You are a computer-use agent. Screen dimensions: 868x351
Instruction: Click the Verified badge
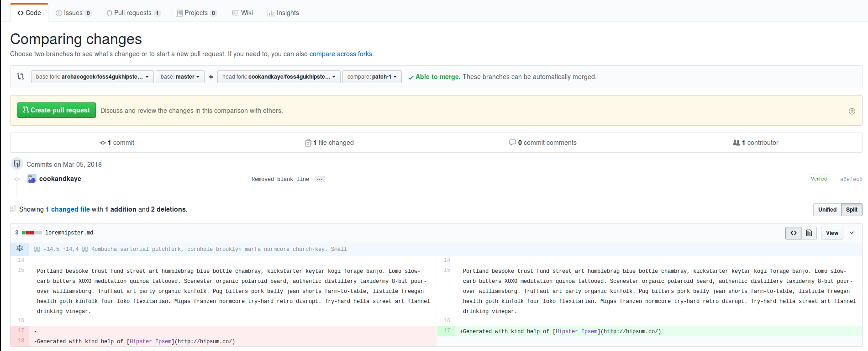(819, 179)
